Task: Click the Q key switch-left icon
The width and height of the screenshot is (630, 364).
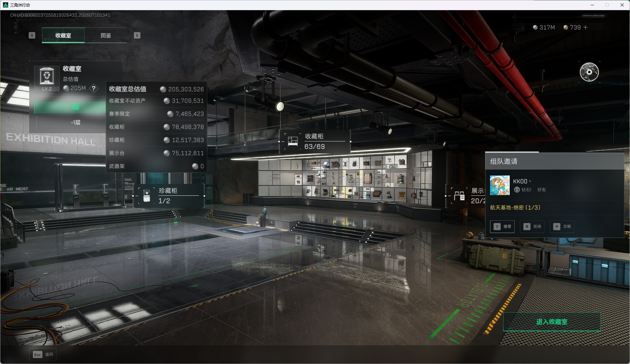Action: (x=32, y=35)
